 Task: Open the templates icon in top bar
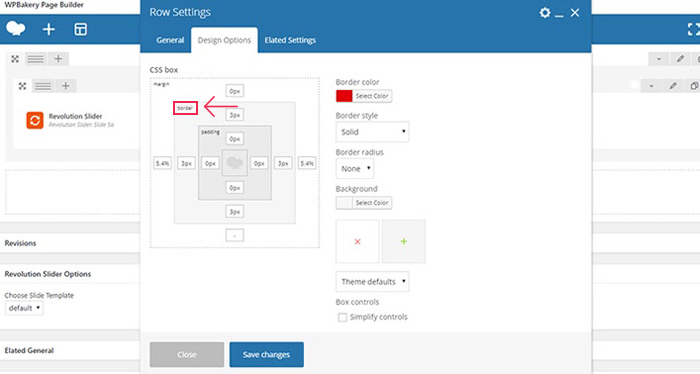click(80, 29)
